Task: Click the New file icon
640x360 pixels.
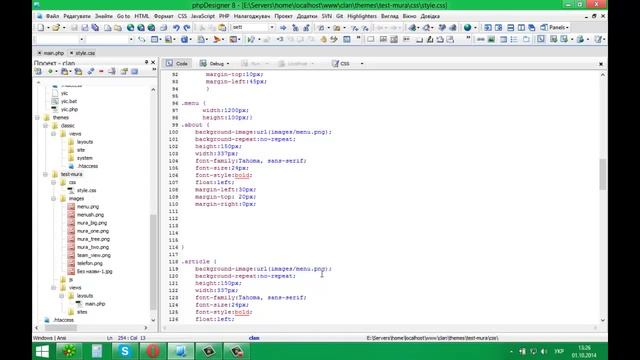Action: pos(40,28)
